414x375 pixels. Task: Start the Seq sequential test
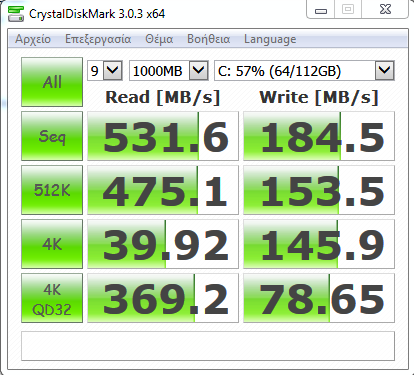52,136
